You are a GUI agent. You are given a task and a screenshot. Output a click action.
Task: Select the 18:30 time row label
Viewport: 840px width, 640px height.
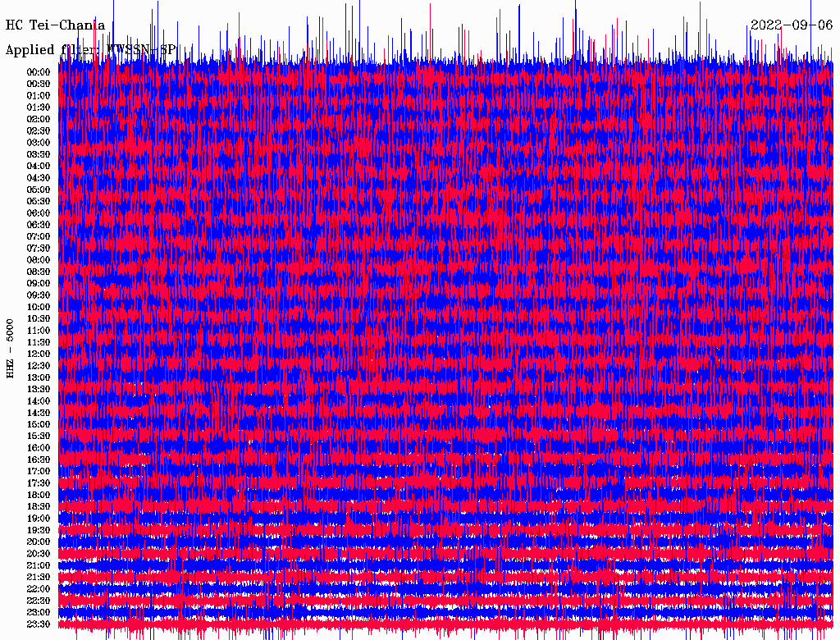(x=39, y=506)
